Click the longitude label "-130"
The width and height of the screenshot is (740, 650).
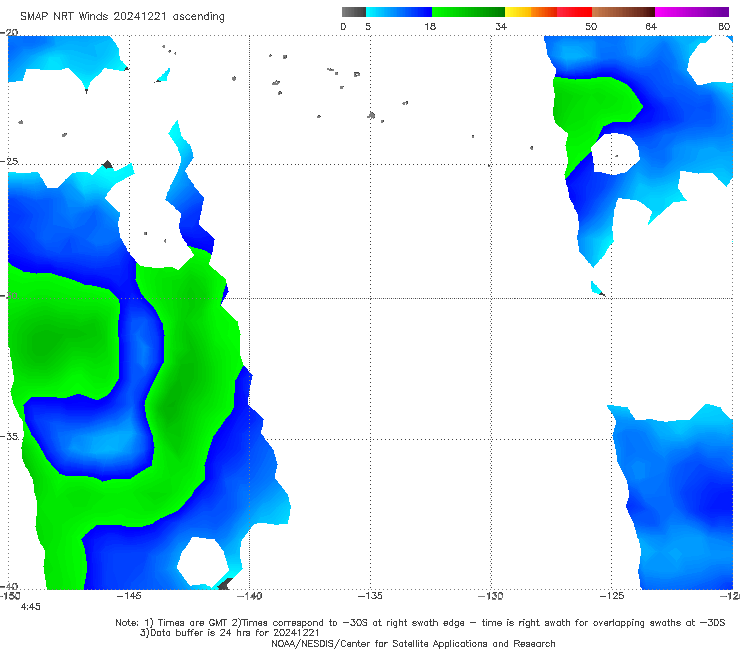pyautogui.click(x=491, y=596)
